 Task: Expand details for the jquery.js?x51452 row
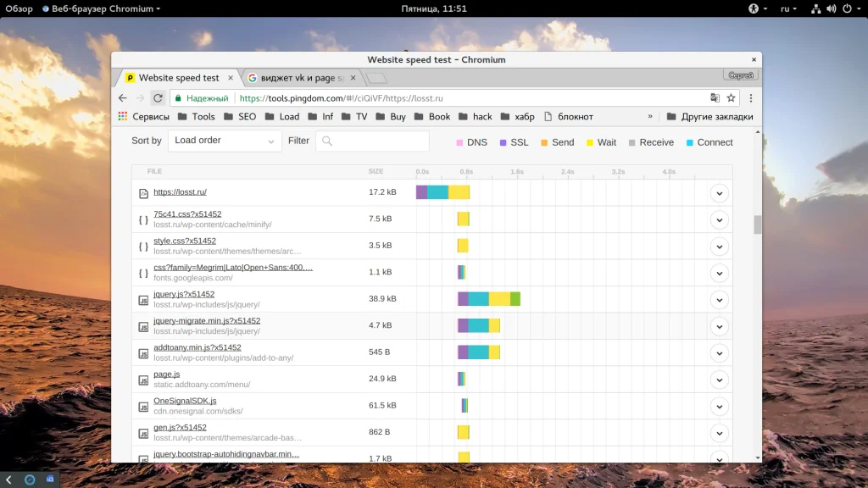(719, 299)
